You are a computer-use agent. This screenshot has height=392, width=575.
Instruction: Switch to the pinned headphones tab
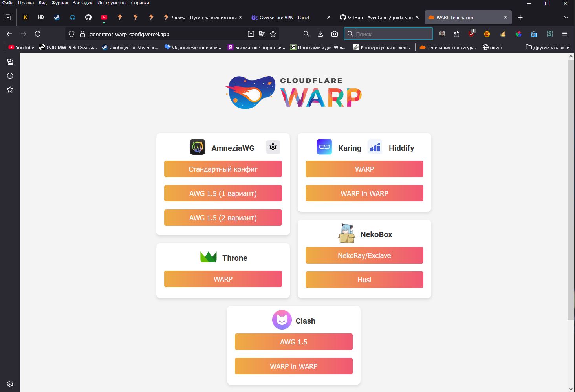pos(73,17)
